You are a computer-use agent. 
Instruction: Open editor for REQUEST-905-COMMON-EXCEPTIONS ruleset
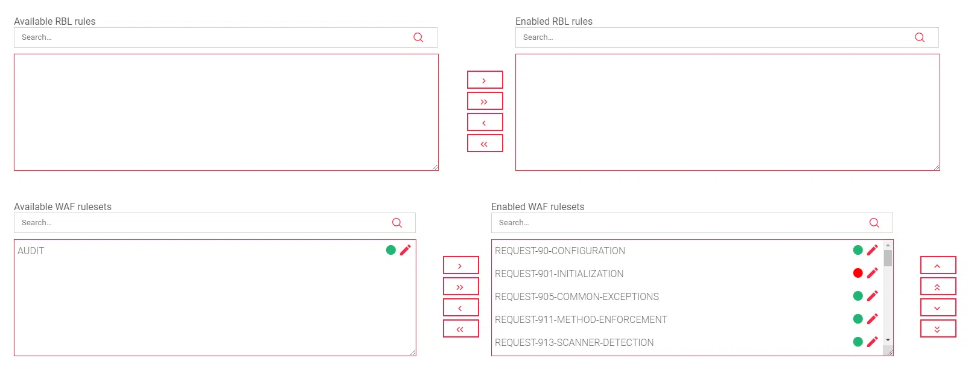click(x=872, y=296)
